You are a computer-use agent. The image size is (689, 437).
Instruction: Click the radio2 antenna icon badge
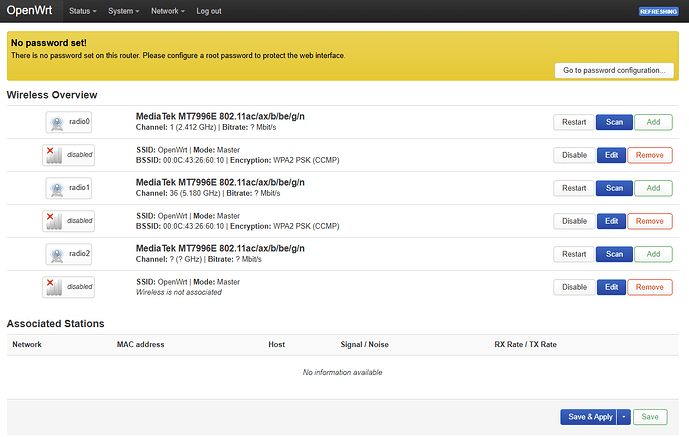pyautogui.click(x=69, y=254)
